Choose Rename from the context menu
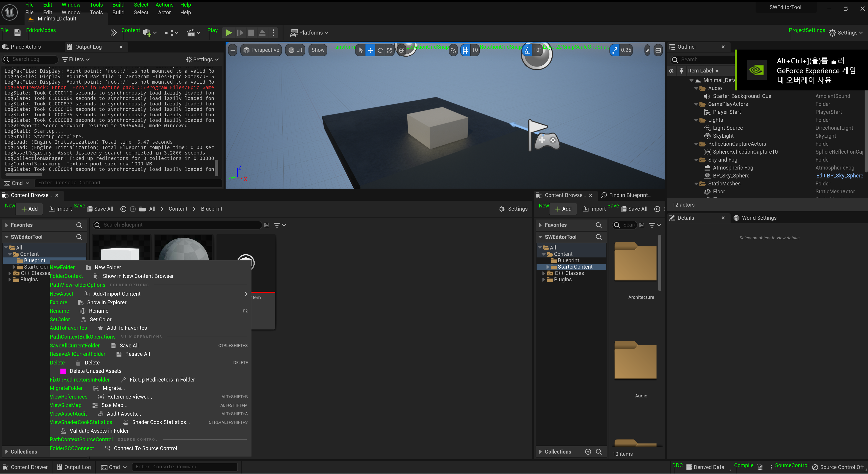 pos(98,311)
